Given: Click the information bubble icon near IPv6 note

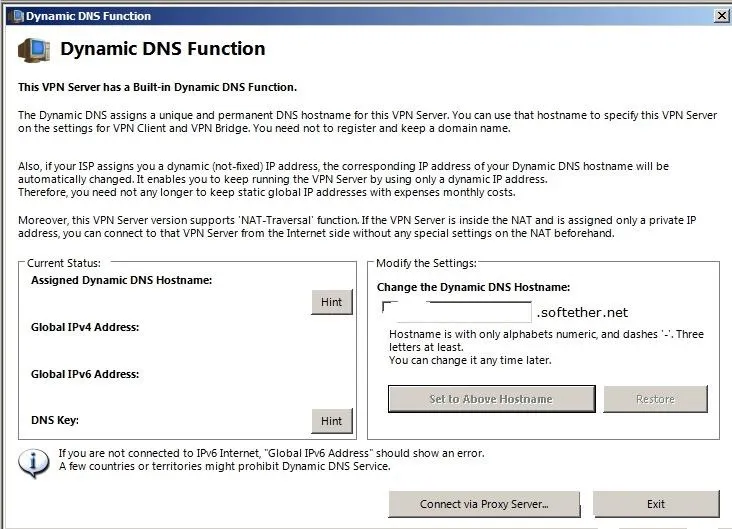Looking at the screenshot, I should coord(34,463).
